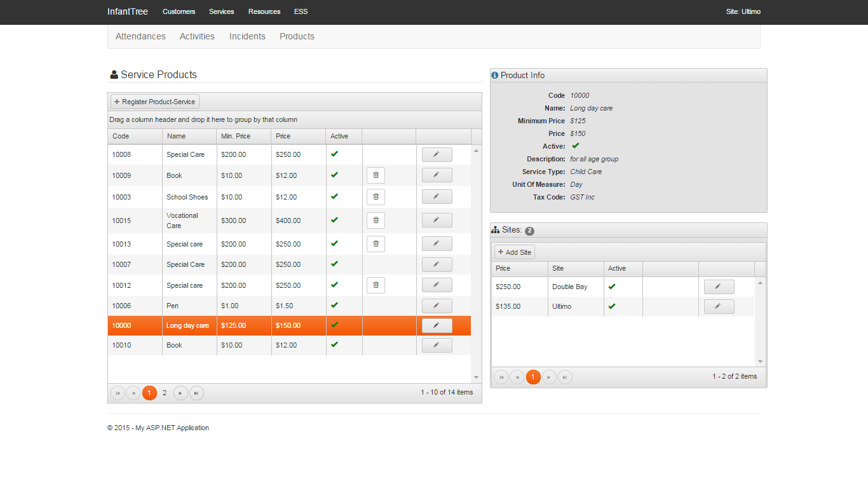The height and width of the screenshot is (488, 868).
Task: Sort products by the Name column header
Action: click(x=177, y=136)
